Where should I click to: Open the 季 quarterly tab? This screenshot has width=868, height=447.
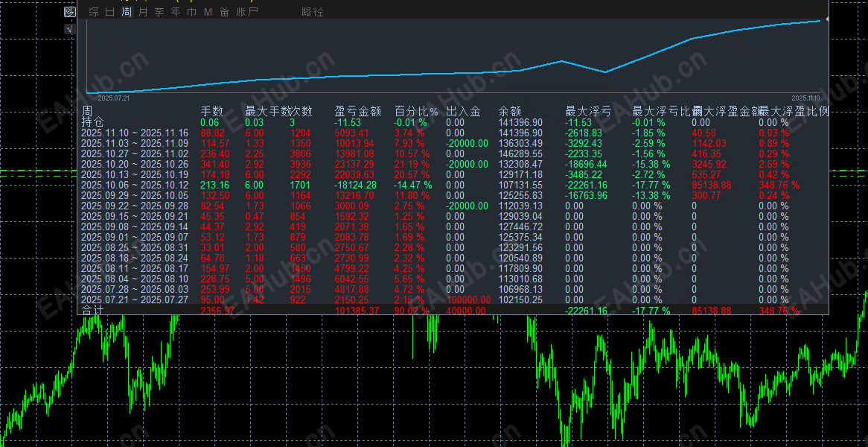coord(159,12)
